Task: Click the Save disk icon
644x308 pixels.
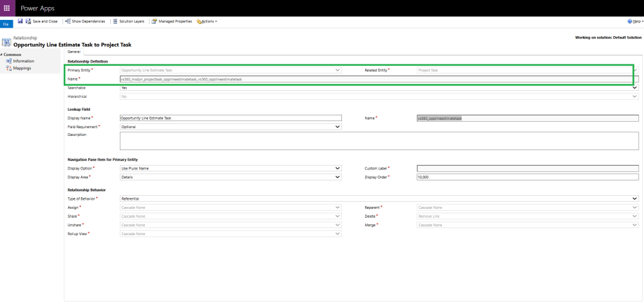Action: coord(20,21)
